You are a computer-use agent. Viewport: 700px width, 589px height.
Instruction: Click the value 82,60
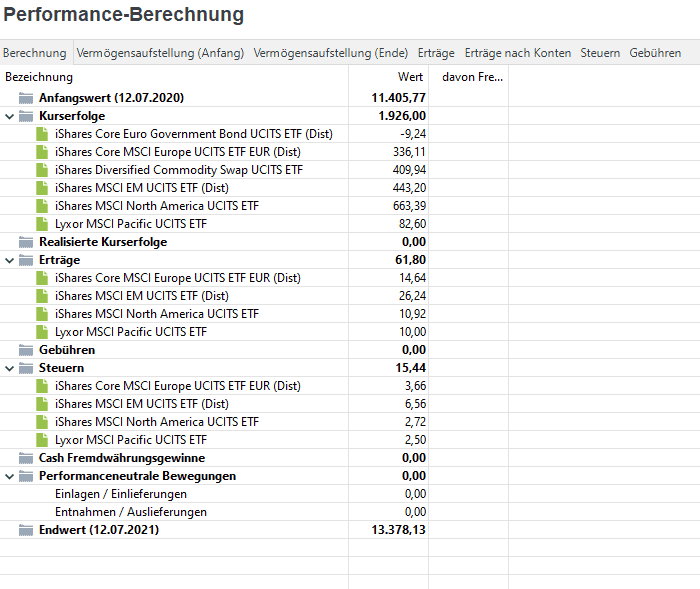(412, 224)
